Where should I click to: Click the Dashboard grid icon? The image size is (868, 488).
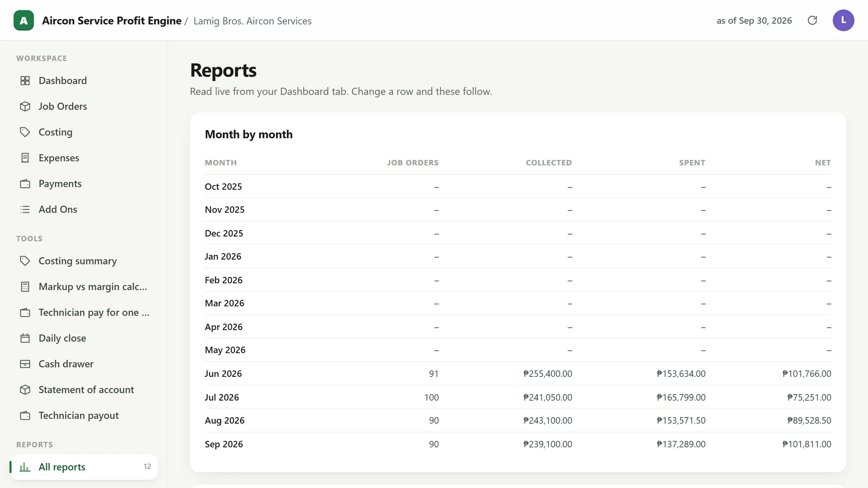25,80
